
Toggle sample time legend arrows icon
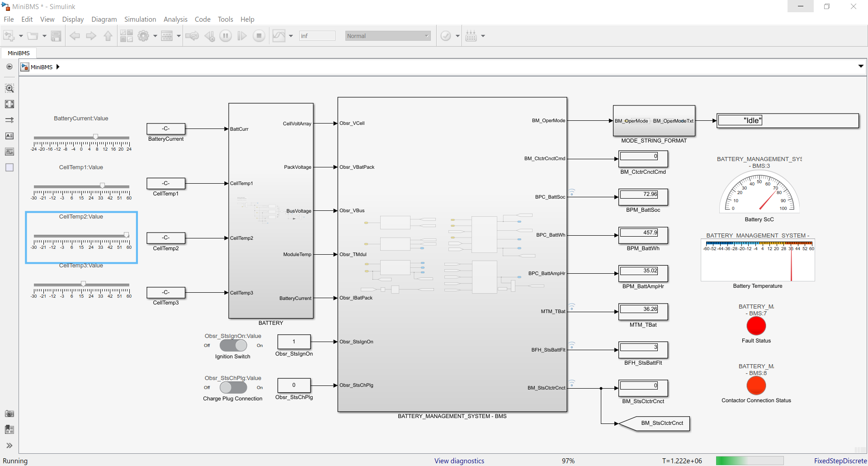click(x=9, y=120)
